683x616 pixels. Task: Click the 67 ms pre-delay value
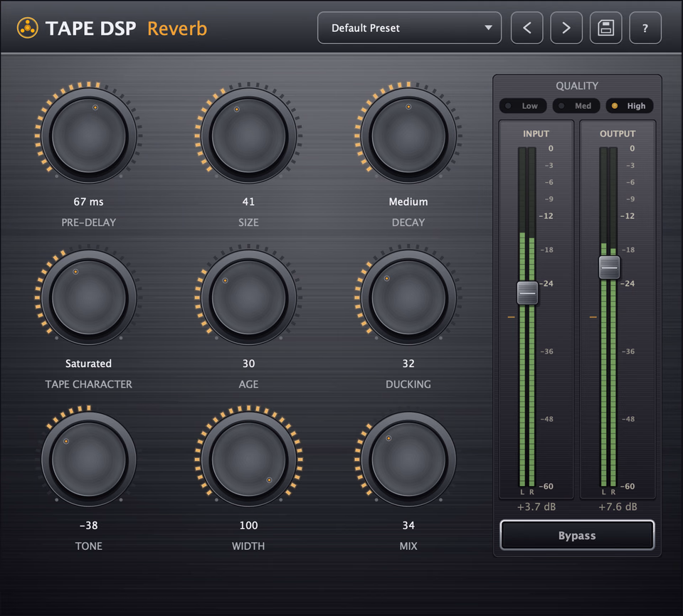click(89, 202)
